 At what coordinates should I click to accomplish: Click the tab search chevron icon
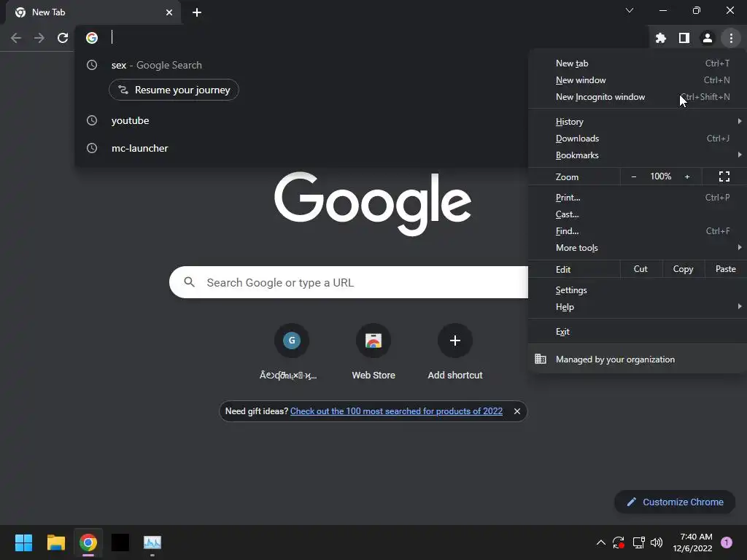tap(630, 10)
